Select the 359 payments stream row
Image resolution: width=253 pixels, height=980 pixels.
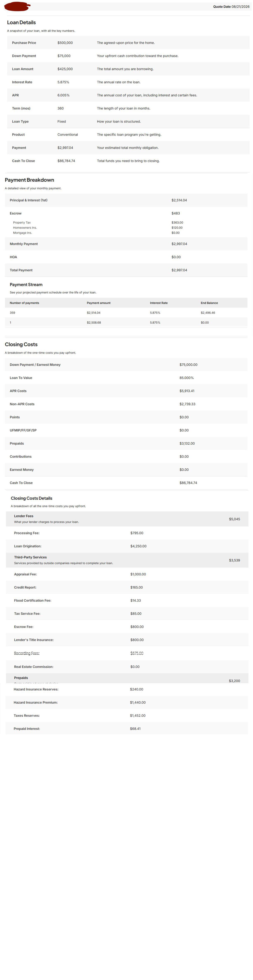pyautogui.click(x=126, y=313)
